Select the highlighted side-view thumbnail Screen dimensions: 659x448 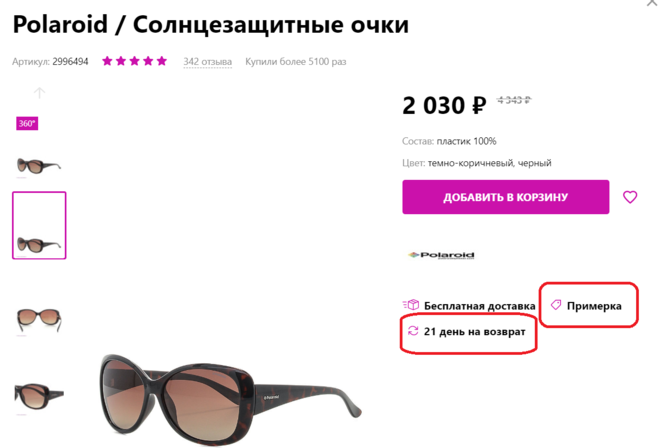pos(39,225)
